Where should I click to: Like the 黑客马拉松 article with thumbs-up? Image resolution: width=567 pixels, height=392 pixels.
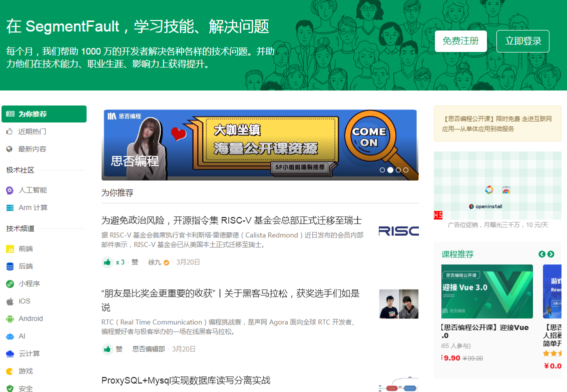107,349
